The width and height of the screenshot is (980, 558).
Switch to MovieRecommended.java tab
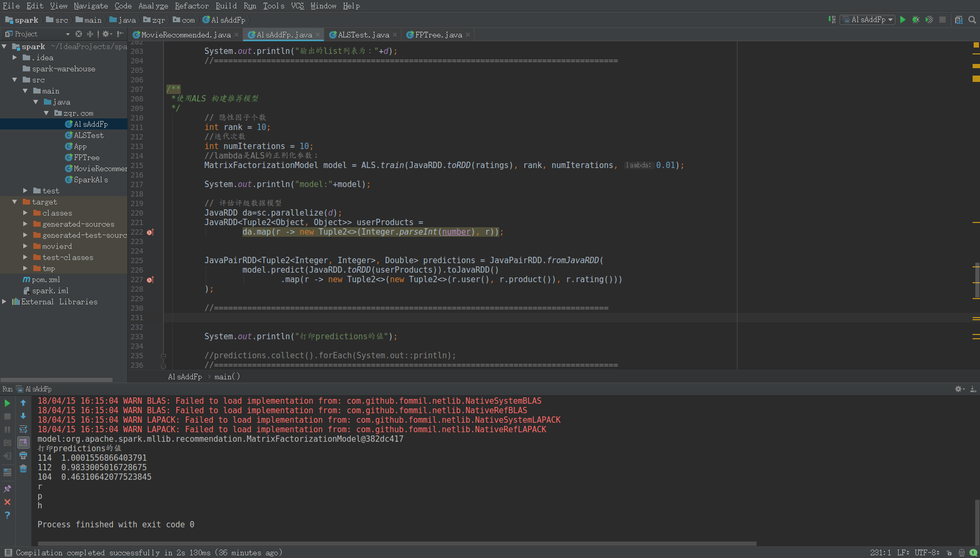[x=185, y=35]
